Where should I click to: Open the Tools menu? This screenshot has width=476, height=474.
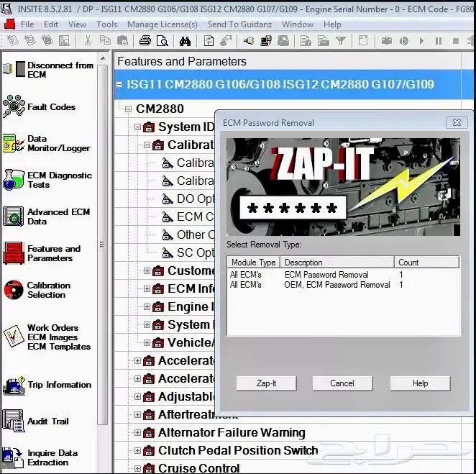(106, 24)
